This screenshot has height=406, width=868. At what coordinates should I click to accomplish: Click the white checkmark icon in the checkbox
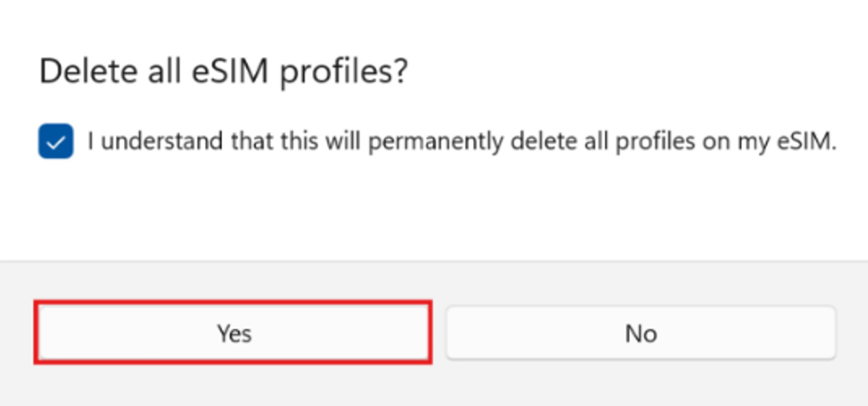click(x=56, y=142)
